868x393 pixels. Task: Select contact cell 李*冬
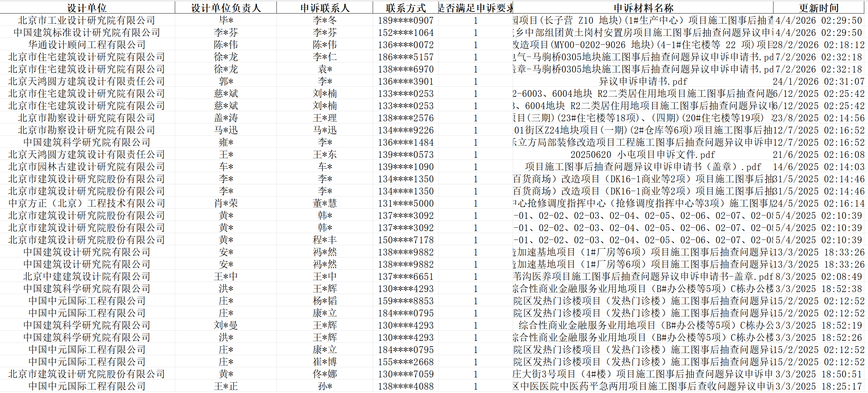click(x=325, y=20)
